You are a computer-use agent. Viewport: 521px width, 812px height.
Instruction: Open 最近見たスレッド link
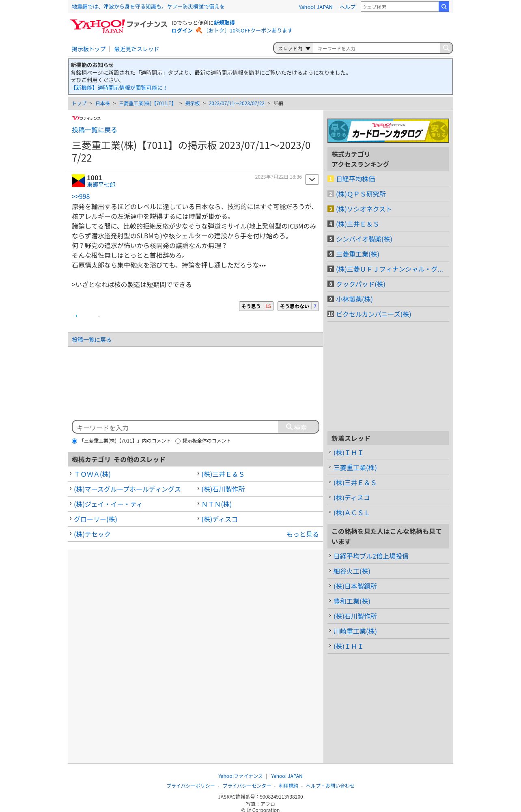pyautogui.click(x=136, y=49)
